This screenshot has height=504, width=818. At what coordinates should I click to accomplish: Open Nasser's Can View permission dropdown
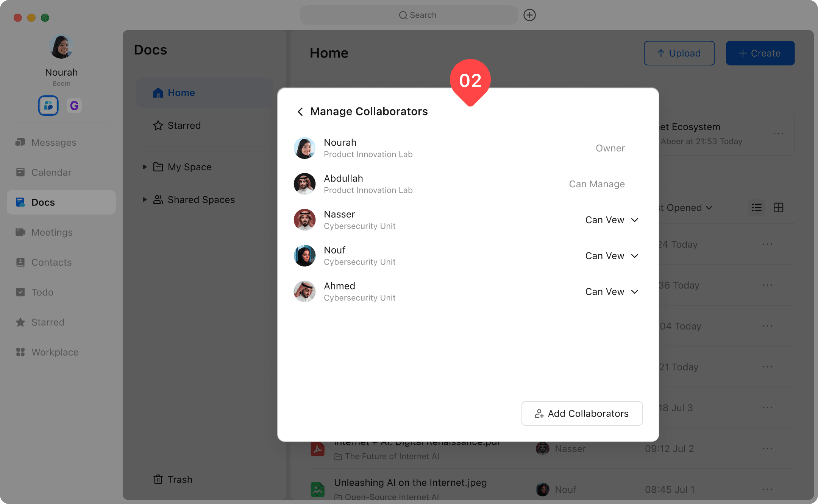click(612, 220)
